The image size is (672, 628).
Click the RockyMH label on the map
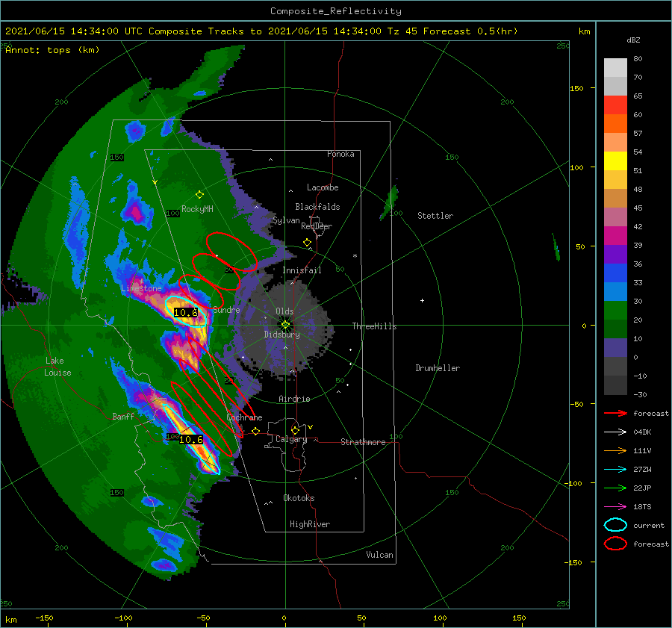tap(197, 209)
